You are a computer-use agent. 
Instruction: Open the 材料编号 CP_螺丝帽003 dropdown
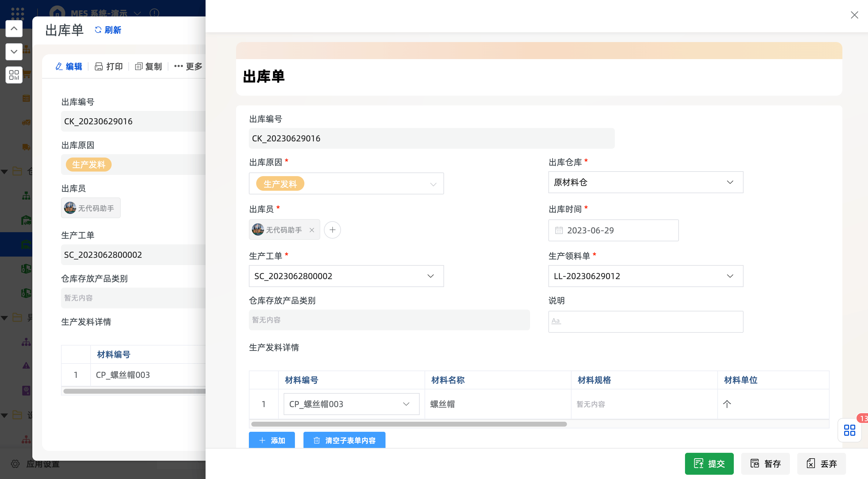click(406, 404)
